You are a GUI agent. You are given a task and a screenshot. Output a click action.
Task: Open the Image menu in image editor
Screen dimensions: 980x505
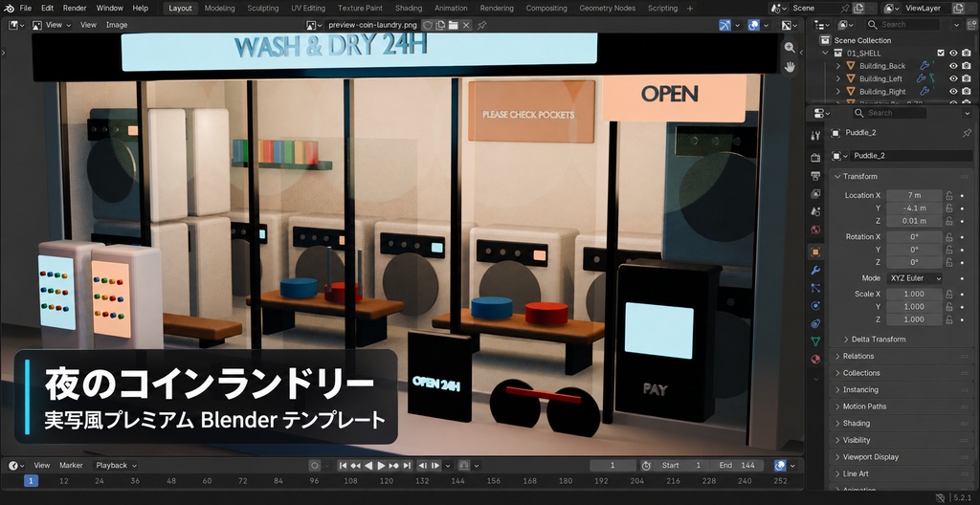(x=117, y=25)
